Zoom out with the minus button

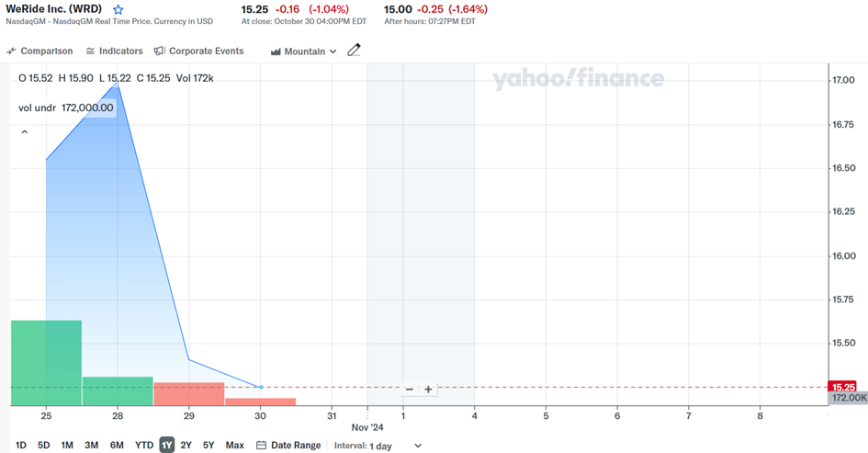tap(410, 390)
